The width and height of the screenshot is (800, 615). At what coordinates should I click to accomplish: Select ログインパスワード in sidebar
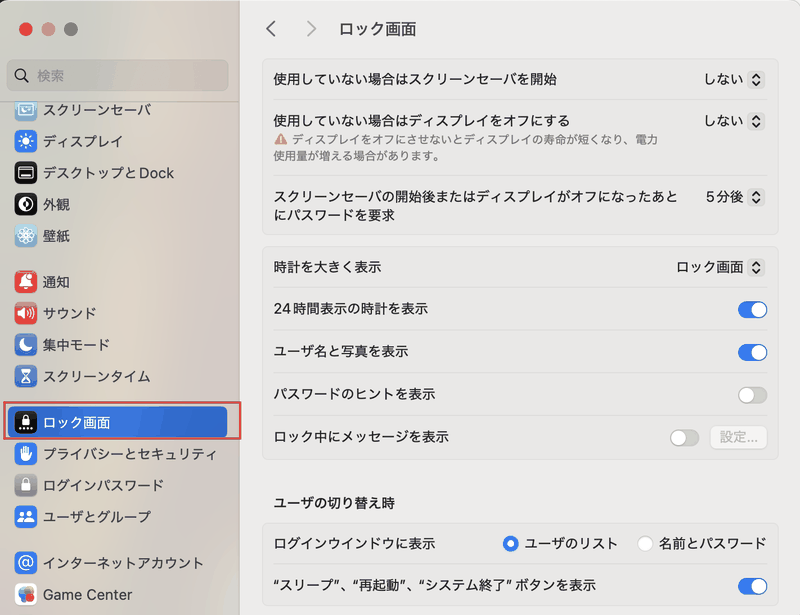(117, 485)
